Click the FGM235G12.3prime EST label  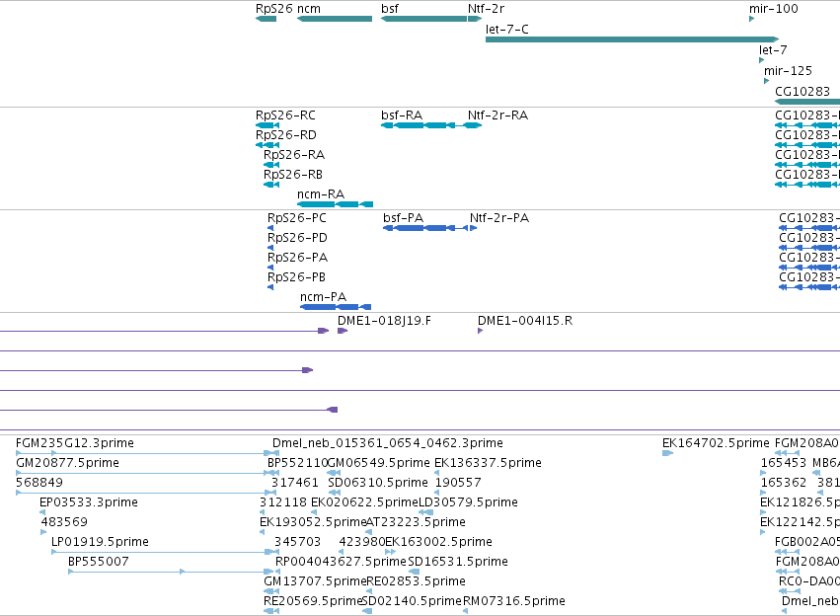coord(75,443)
